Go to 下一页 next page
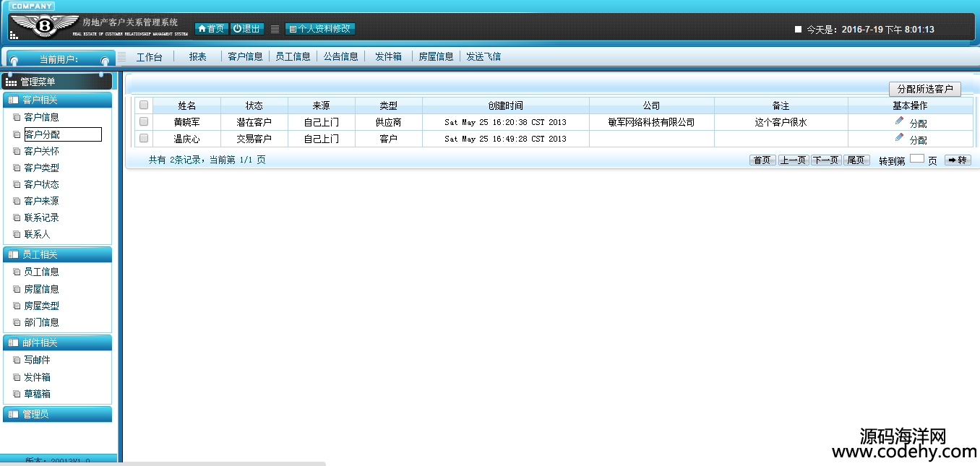 click(825, 160)
